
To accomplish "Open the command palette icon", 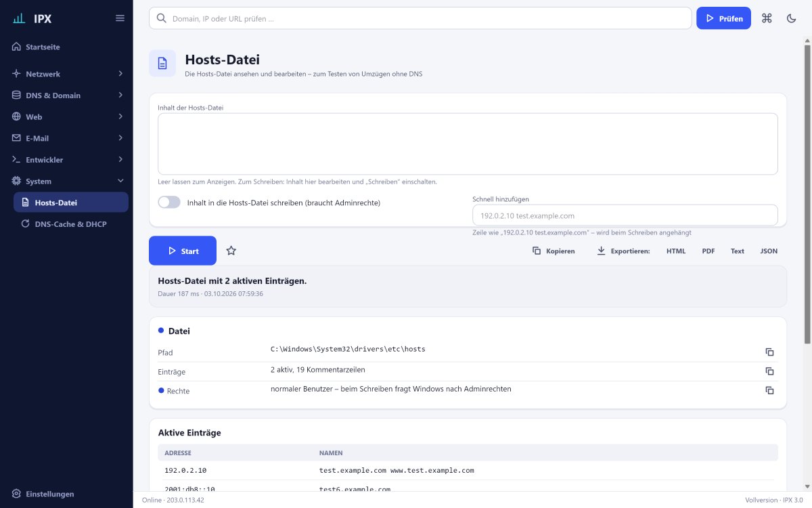I will (x=767, y=18).
